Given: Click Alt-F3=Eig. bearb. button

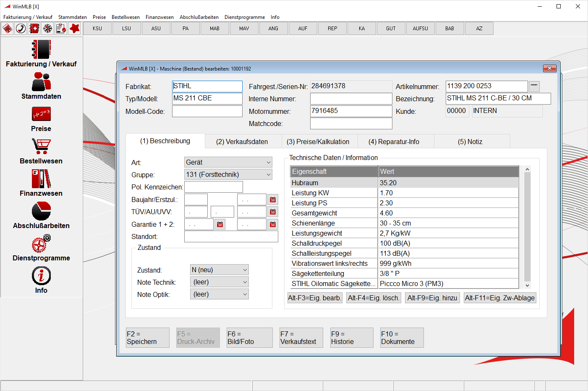Looking at the screenshot, I should point(315,298).
